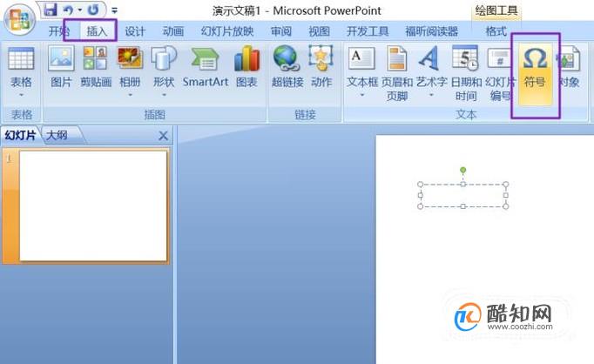Expand the 相册 dropdown arrow
The height and width of the screenshot is (364, 594).
(130, 95)
